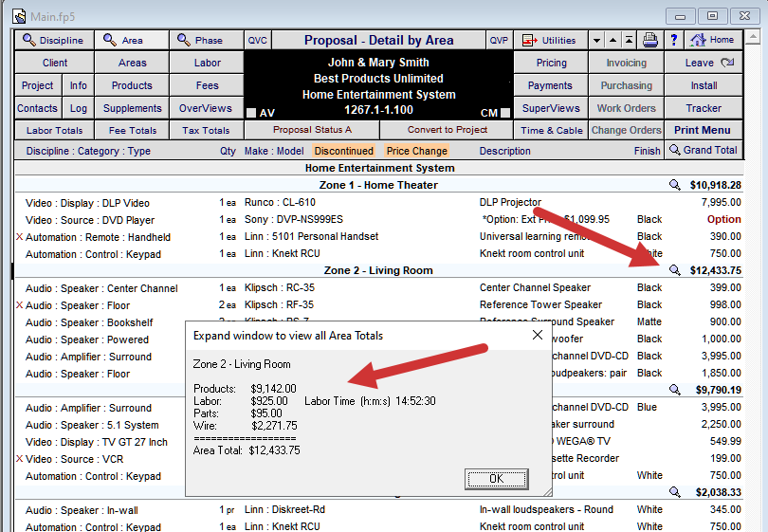The image size is (768, 532).
Task: Click the jump-to-top arrow icon
Action: (x=629, y=40)
